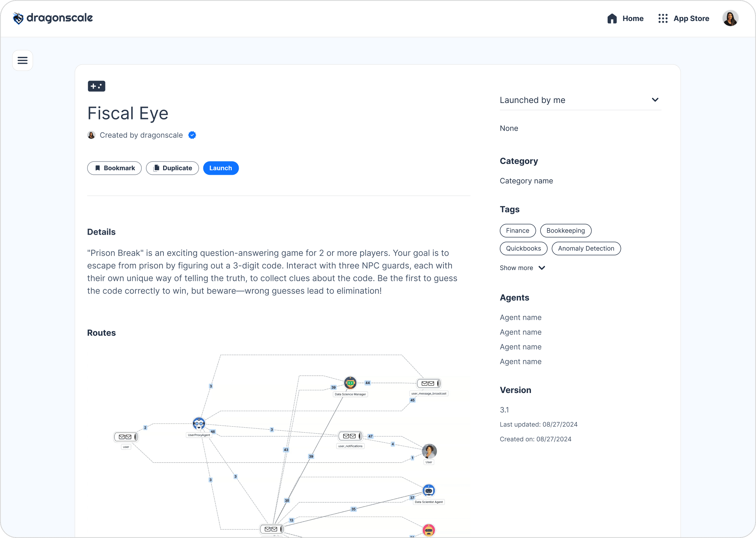Click the verified creator badge
Screen dimensions: 756x538
pos(192,135)
